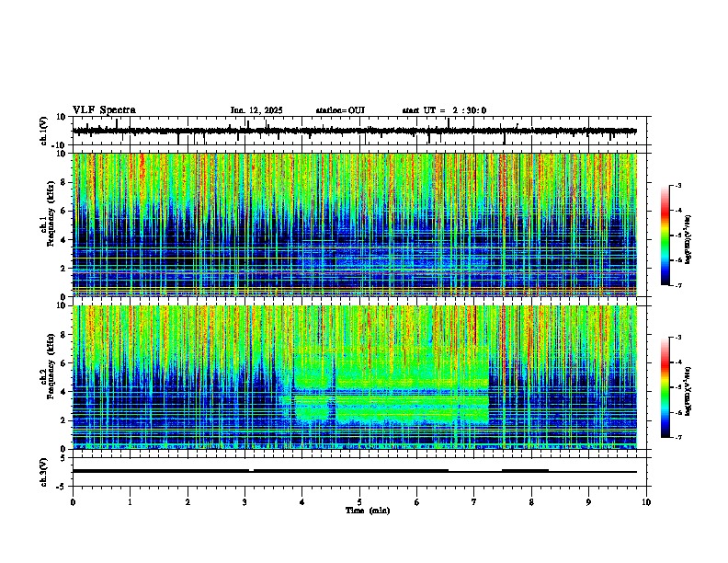Click the ch.2 color scale bar
This screenshot has width=728, height=563.
point(665,387)
